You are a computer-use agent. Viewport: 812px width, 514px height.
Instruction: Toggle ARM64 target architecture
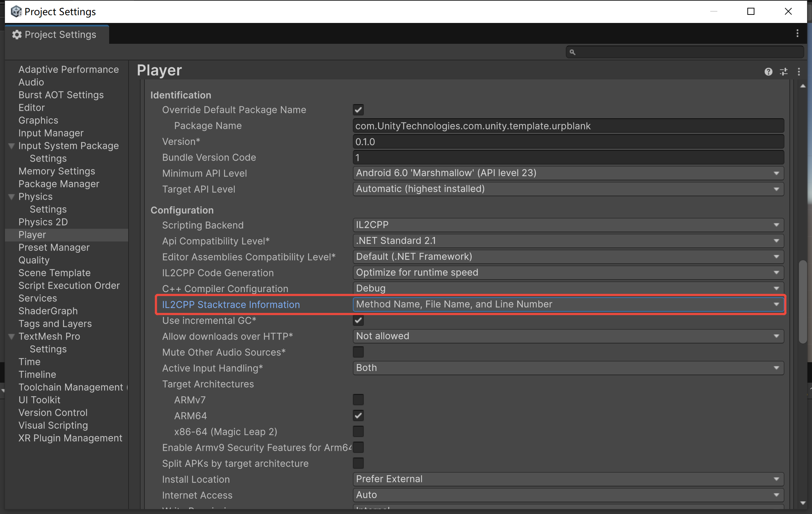point(358,416)
